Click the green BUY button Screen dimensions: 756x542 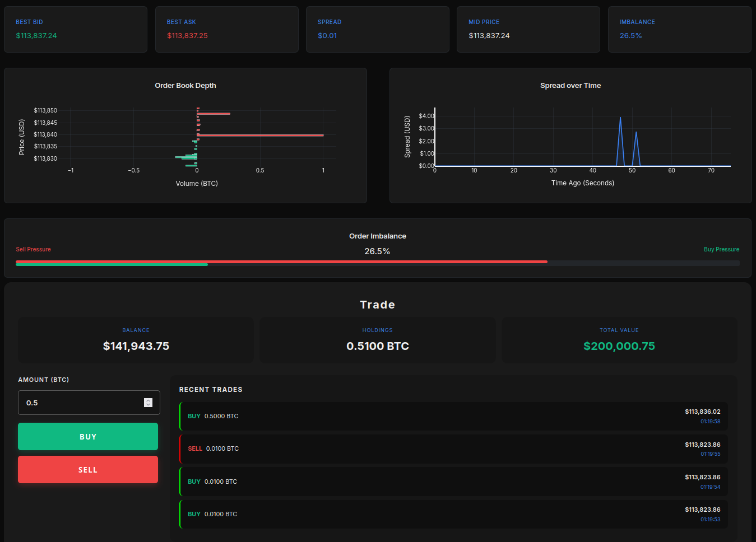click(x=88, y=436)
